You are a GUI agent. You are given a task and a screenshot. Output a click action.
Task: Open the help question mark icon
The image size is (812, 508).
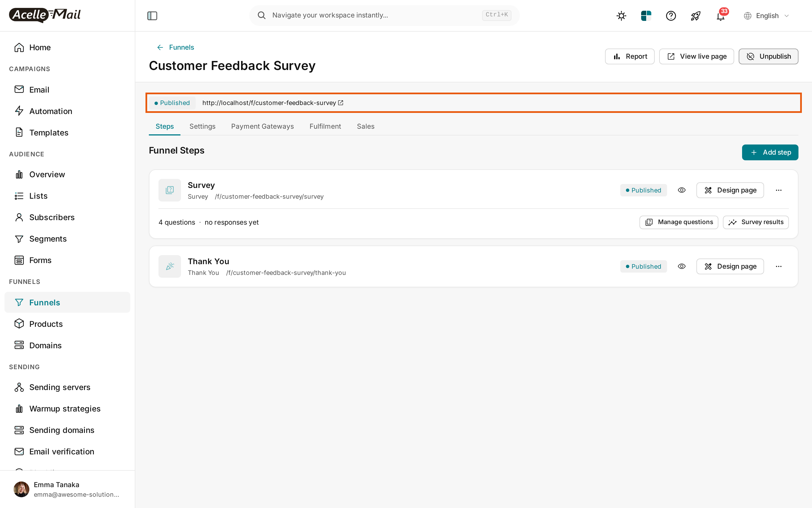(x=671, y=16)
